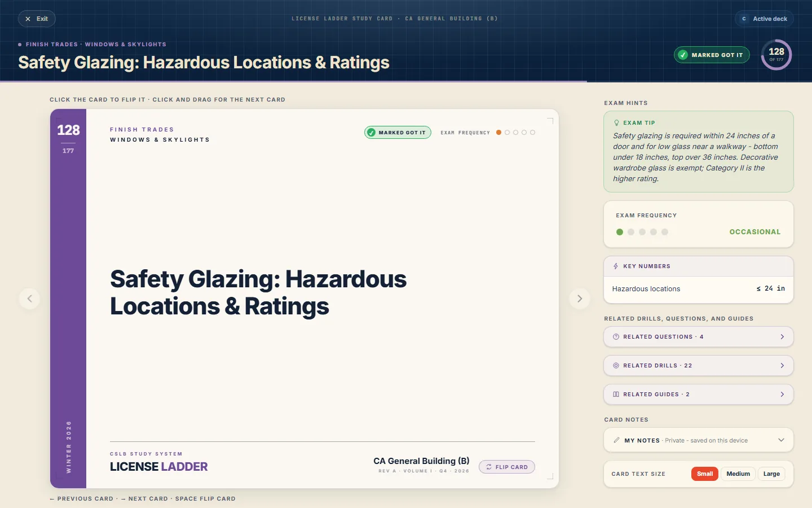Click the Exam Tip paragraph text
This screenshot has height=508, width=812.
pyautogui.click(x=696, y=157)
